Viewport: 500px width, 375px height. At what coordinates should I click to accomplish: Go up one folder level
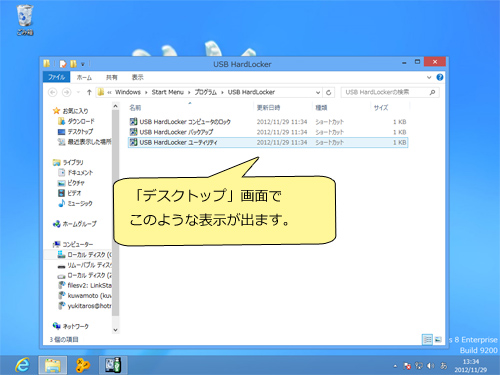point(89,92)
